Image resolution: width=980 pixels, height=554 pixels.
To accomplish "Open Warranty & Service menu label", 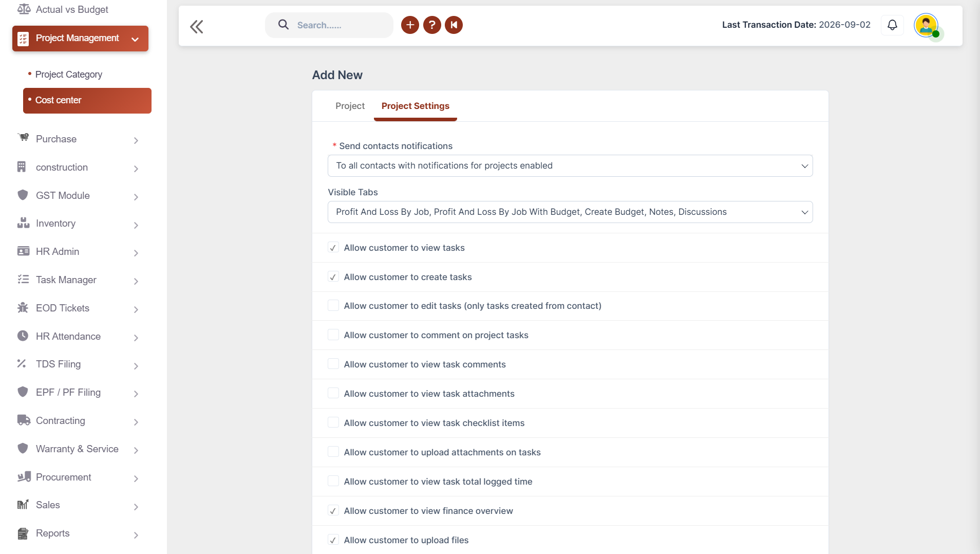I will coord(77,449).
